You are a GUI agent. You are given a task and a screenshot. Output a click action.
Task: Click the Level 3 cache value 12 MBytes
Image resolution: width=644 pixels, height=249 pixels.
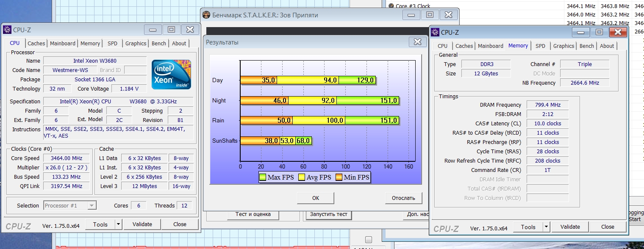(x=144, y=186)
